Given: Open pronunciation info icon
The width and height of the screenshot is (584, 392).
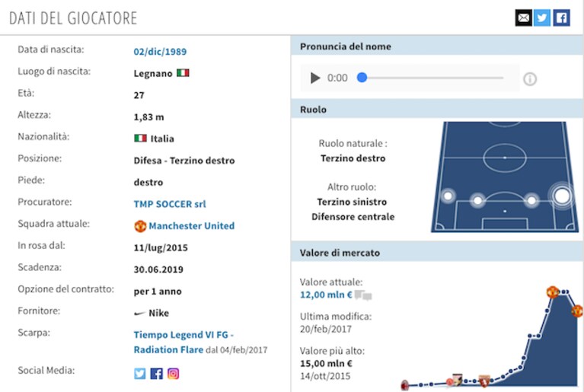Looking at the screenshot, I should click(530, 79).
